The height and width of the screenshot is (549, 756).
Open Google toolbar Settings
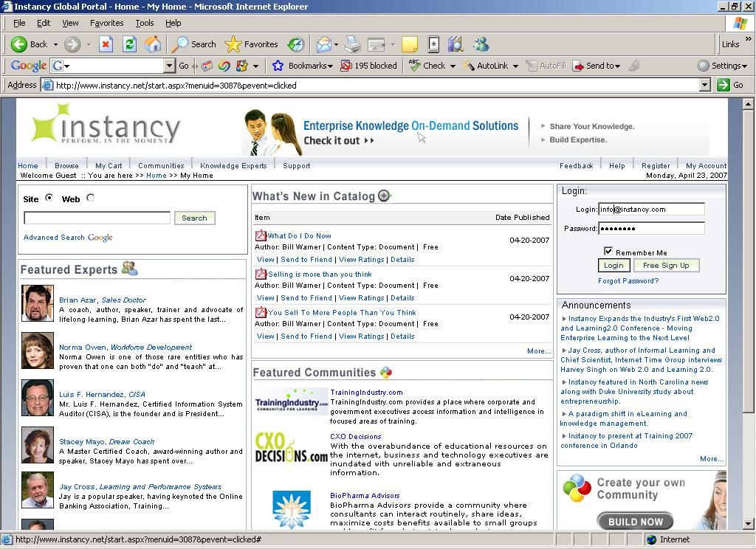(x=722, y=66)
